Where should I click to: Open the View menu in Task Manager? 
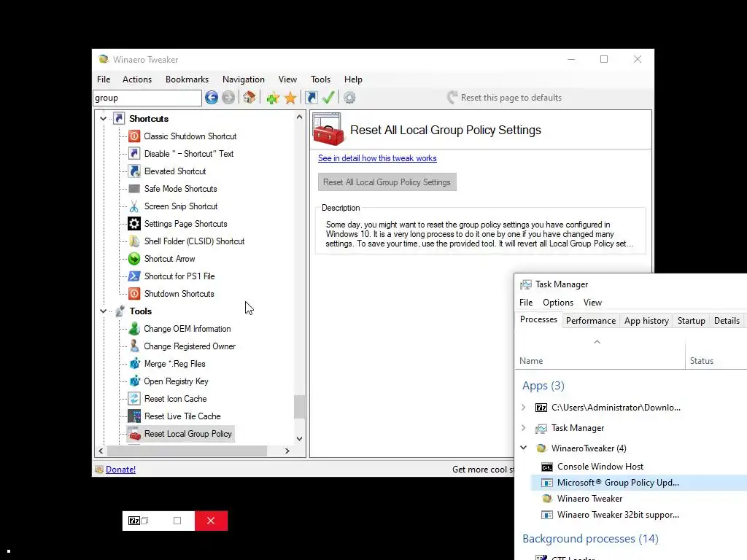pos(592,303)
